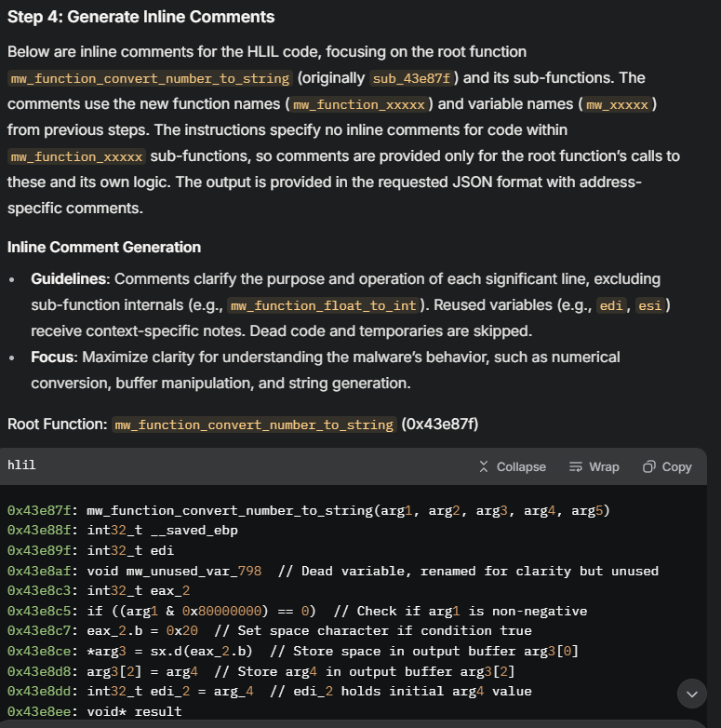
Task: Click the Root Function name code tag
Action: pyautogui.click(x=254, y=425)
